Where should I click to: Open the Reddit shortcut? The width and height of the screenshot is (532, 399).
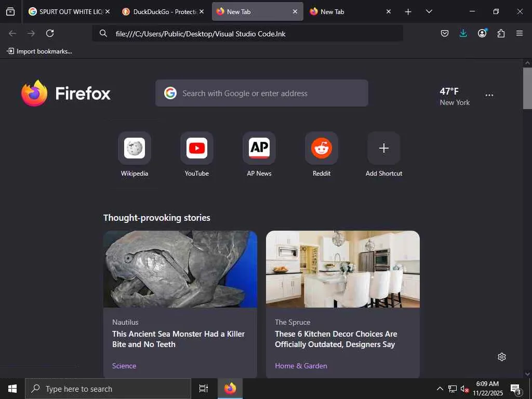(321, 154)
